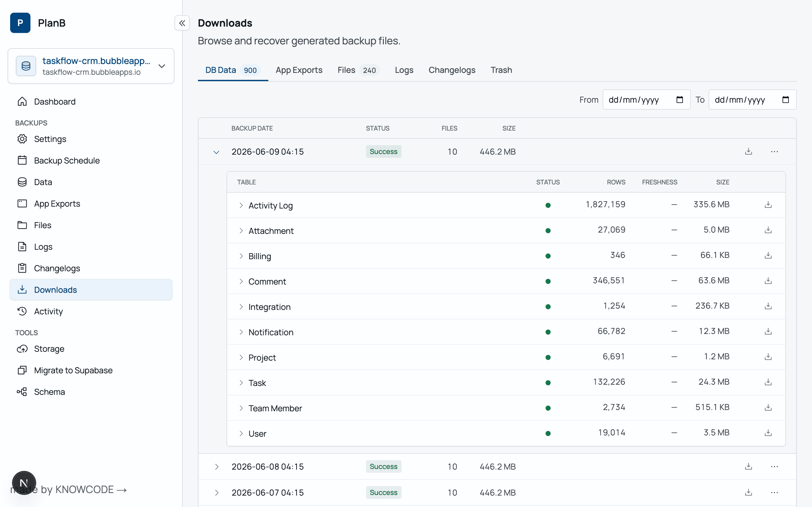Download the User table file
This screenshot has width=812, height=507.
pyautogui.click(x=768, y=433)
